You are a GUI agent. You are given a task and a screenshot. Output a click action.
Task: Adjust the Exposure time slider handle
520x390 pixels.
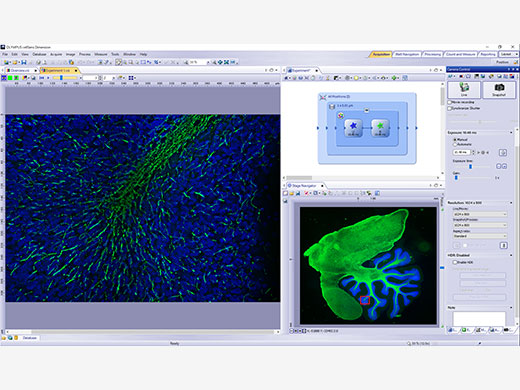470,166
